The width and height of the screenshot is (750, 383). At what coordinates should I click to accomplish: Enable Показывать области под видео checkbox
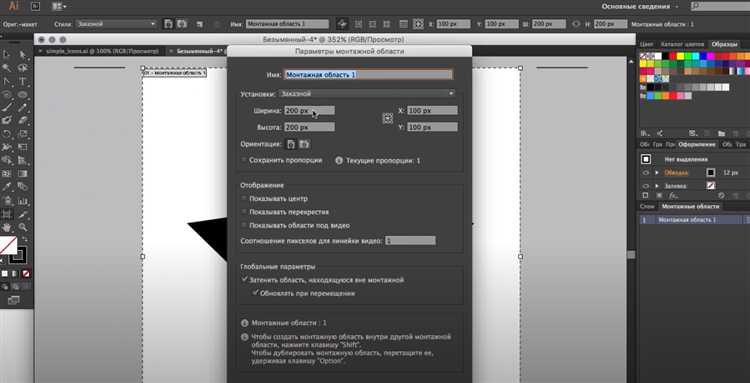coord(244,225)
